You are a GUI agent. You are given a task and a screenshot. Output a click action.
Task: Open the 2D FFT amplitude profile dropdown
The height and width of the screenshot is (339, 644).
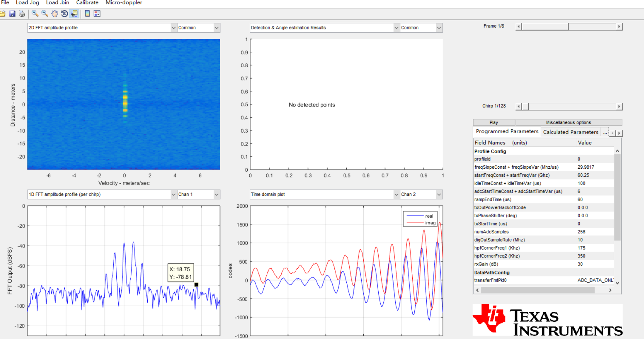tap(102, 28)
